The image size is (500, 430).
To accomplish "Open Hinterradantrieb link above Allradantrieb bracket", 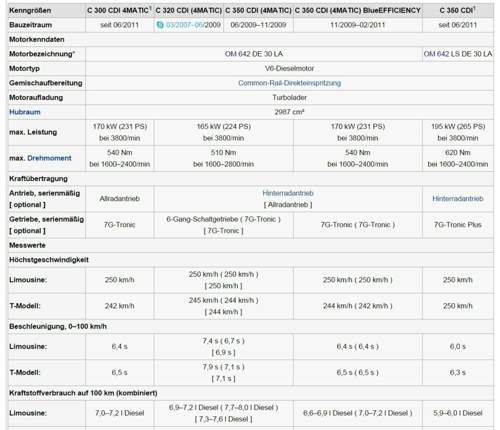I will coord(288,193).
